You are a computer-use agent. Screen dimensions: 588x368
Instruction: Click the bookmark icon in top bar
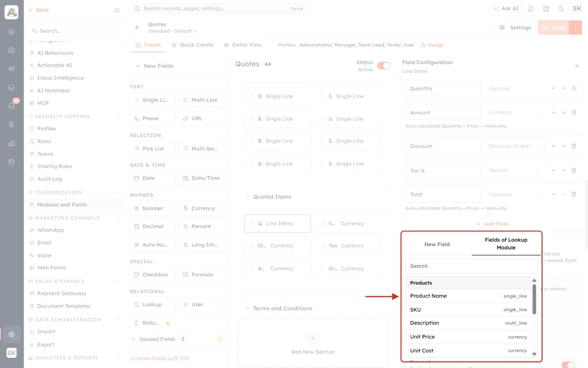[x=531, y=9]
